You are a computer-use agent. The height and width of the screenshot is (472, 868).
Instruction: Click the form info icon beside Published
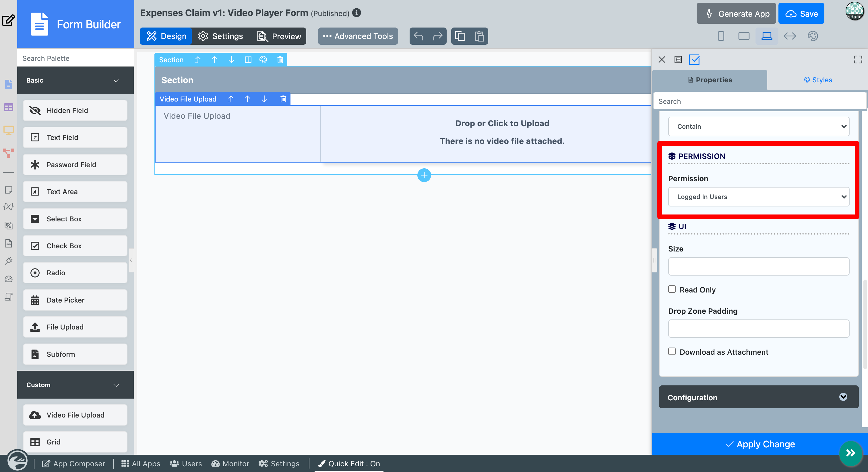pyautogui.click(x=356, y=13)
